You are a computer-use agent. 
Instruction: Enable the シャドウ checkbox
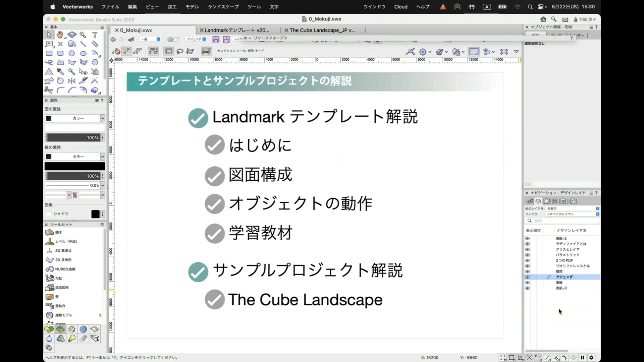tap(49, 214)
